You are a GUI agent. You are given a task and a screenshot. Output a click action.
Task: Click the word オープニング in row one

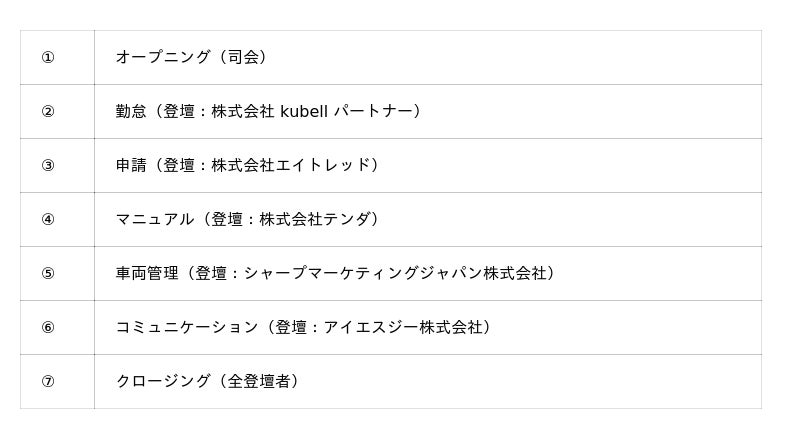click(163, 58)
